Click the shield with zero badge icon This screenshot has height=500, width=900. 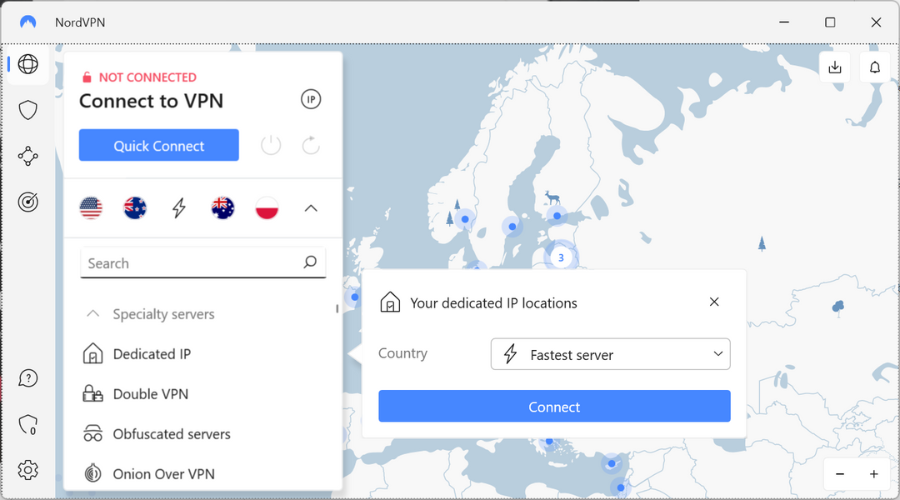click(x=28, y=425)
